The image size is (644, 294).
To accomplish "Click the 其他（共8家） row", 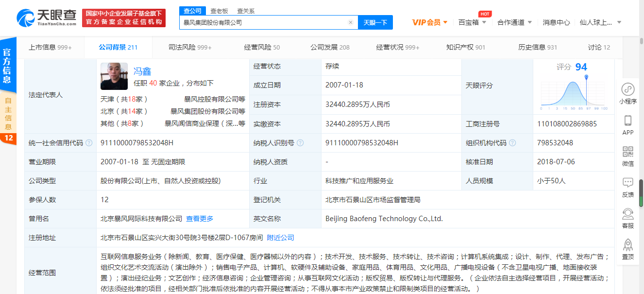I will 173,123.
